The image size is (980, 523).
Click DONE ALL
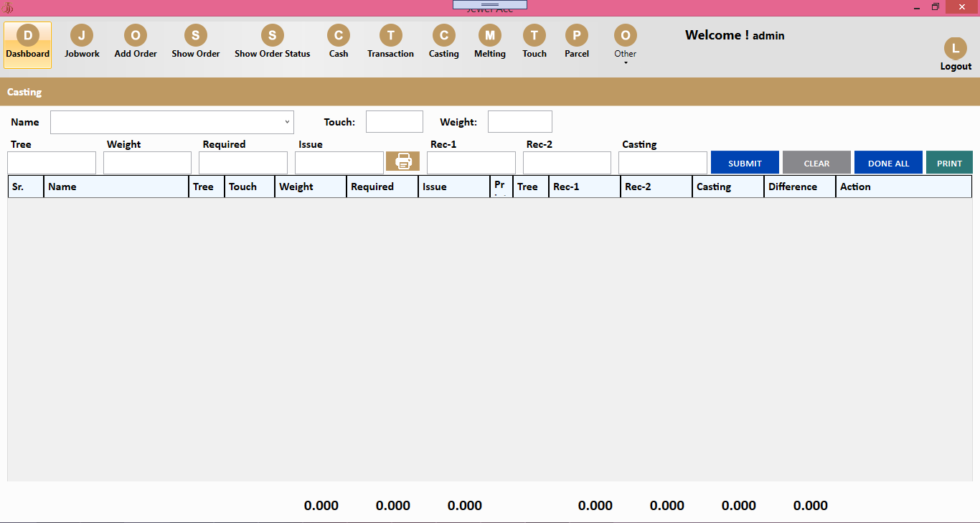tap(887, 162)
